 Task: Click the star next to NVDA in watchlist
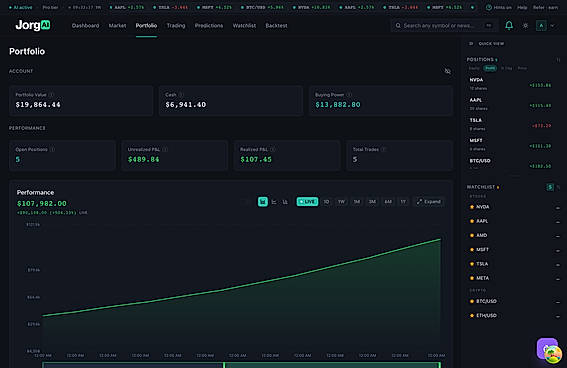click(x=472, y=207)
